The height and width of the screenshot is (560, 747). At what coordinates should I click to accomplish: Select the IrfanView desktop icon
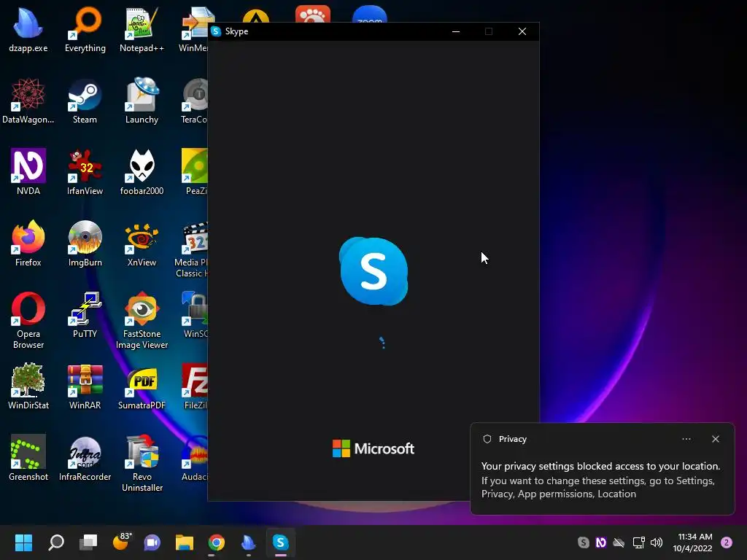[85, 172]
